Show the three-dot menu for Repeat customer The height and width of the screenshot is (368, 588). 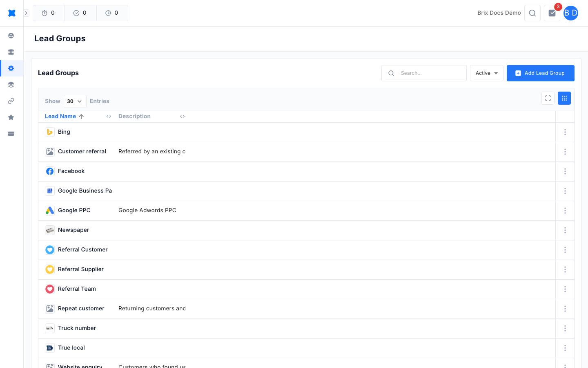[565, 309]
